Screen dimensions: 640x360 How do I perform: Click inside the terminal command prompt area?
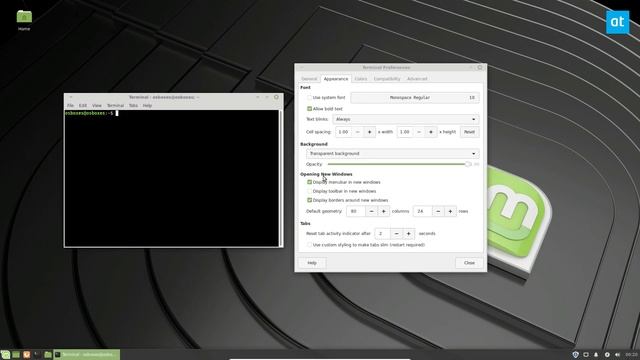tap(171, 178)
